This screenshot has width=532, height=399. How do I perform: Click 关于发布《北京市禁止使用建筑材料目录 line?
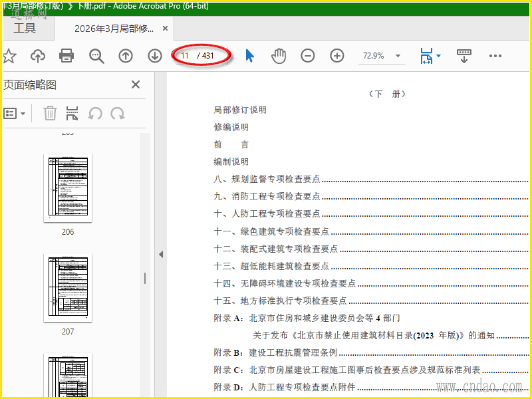click(391, 335)
